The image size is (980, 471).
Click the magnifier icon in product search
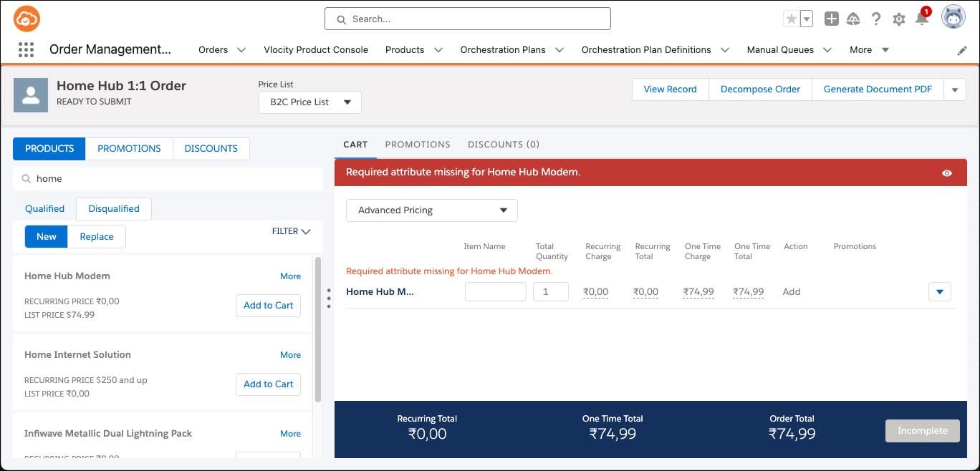[x=26, y=179]
